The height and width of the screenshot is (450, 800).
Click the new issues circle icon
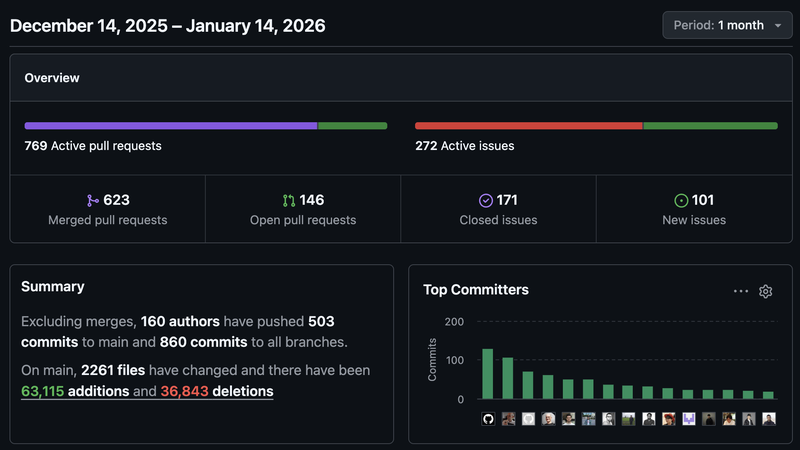[682, 200]
